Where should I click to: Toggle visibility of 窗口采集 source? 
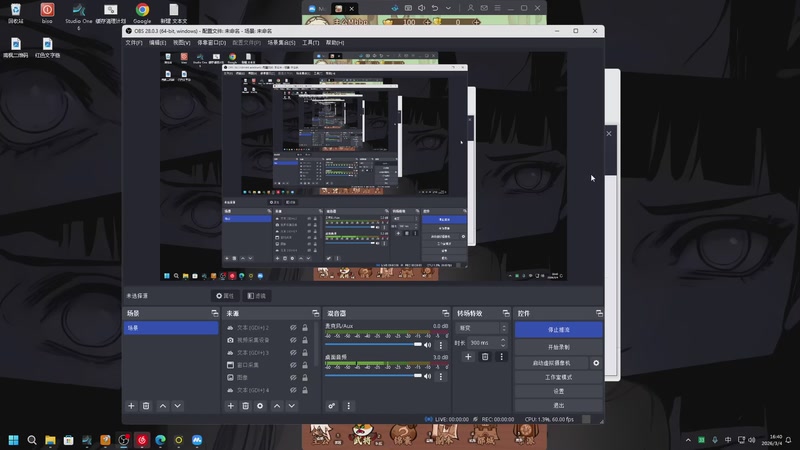point(293,365)
